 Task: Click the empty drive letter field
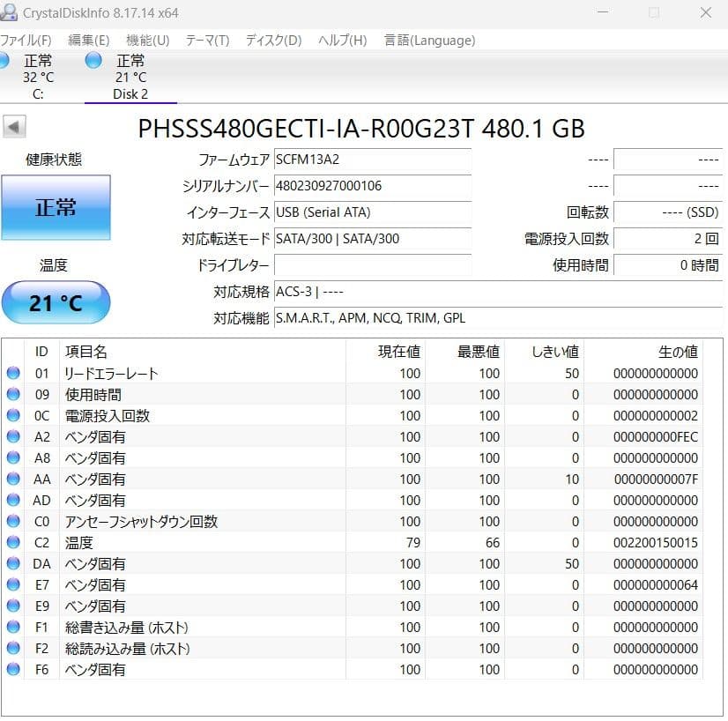tap(372, 265)
